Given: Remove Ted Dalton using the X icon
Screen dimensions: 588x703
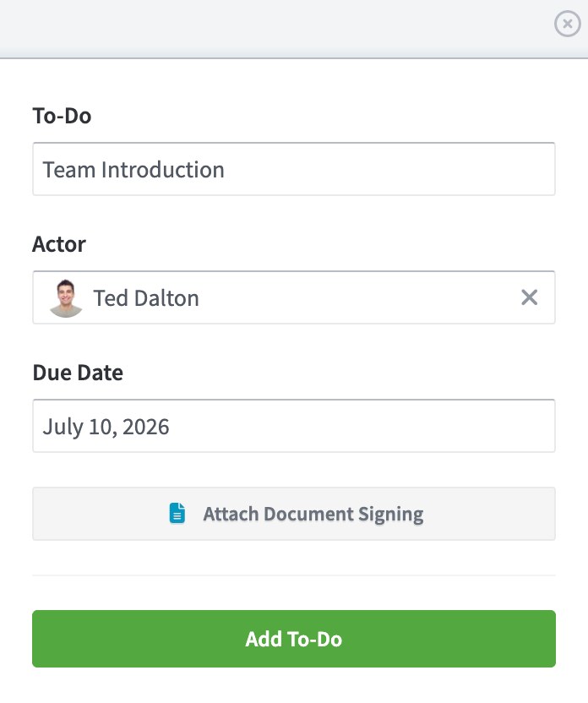Looking at the screenshot, I should [x=530, y=297].
